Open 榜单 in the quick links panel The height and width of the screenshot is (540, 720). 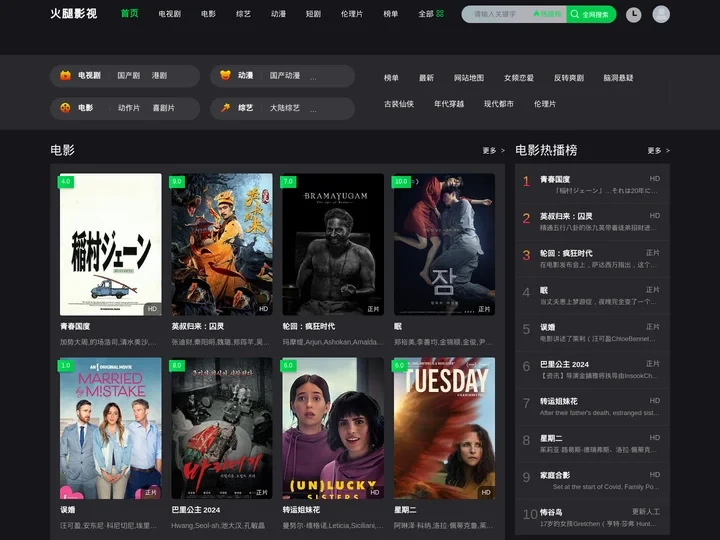391,78
